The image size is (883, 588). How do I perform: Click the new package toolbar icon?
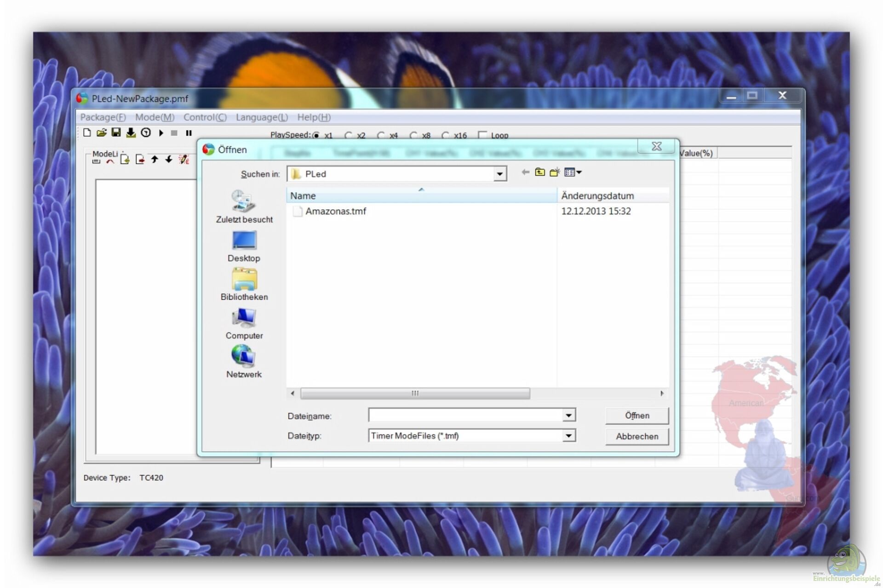(x=87, y=133)
